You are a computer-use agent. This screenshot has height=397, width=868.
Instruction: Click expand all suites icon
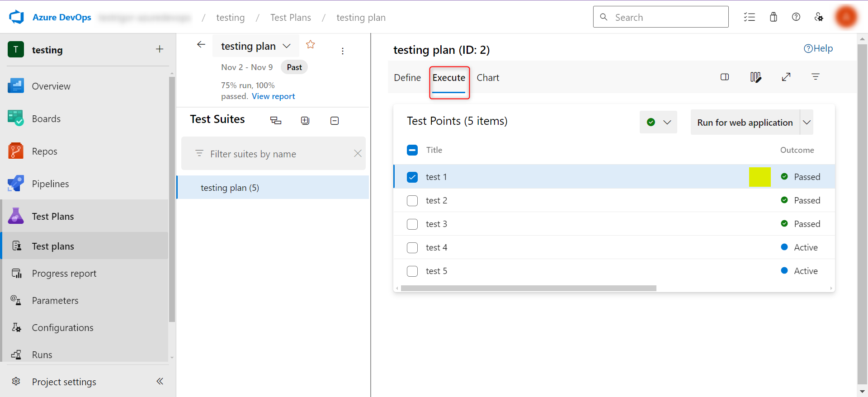(x=305, y=121)
